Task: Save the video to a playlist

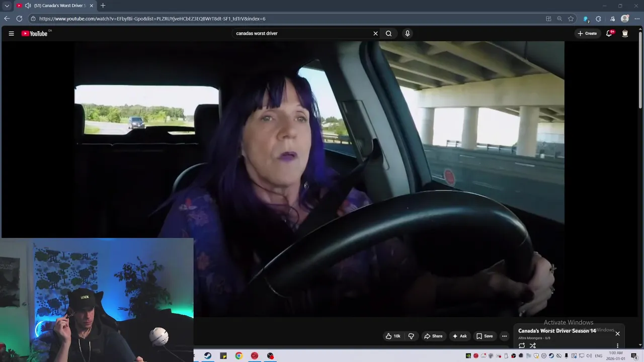Action: 485,336
